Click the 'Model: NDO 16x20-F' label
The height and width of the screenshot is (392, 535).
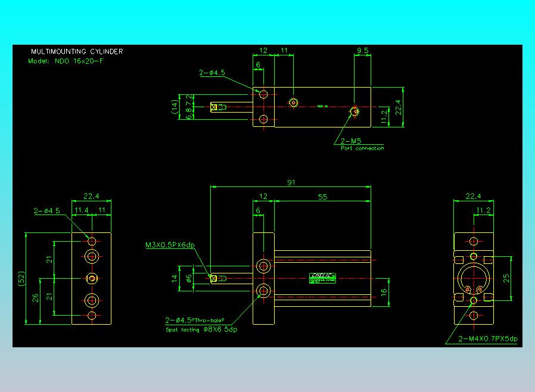(x=66, y=61)
